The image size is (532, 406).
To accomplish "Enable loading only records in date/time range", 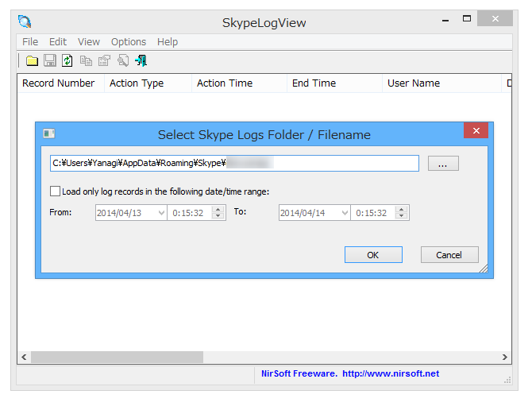I will pyautogui.click(x=56, y=191).
